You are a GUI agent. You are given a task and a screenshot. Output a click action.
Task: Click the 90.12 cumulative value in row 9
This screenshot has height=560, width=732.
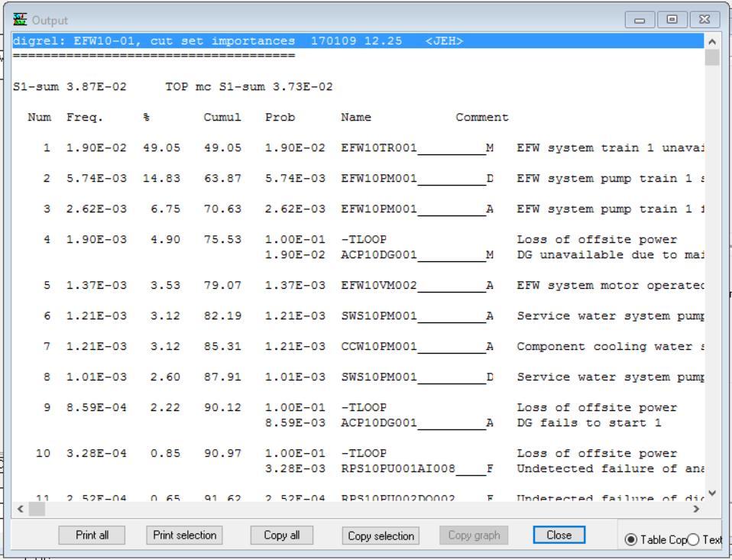tap(222, 407)
